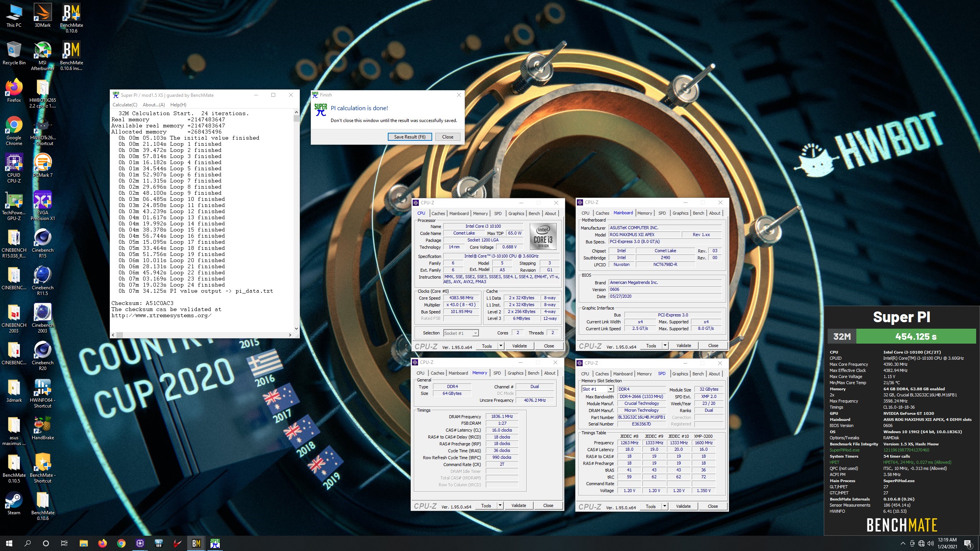The image size is (980, 551).
Task: Switch to CPU-Z taskbar button
Action: [x=140, y=543]
